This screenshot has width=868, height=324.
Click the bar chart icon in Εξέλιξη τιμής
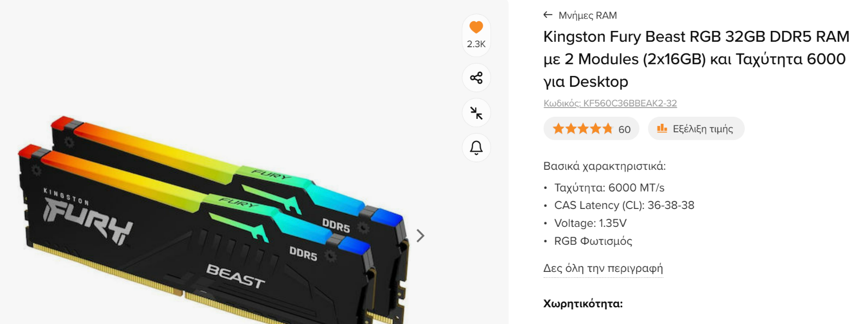(662, 129)
